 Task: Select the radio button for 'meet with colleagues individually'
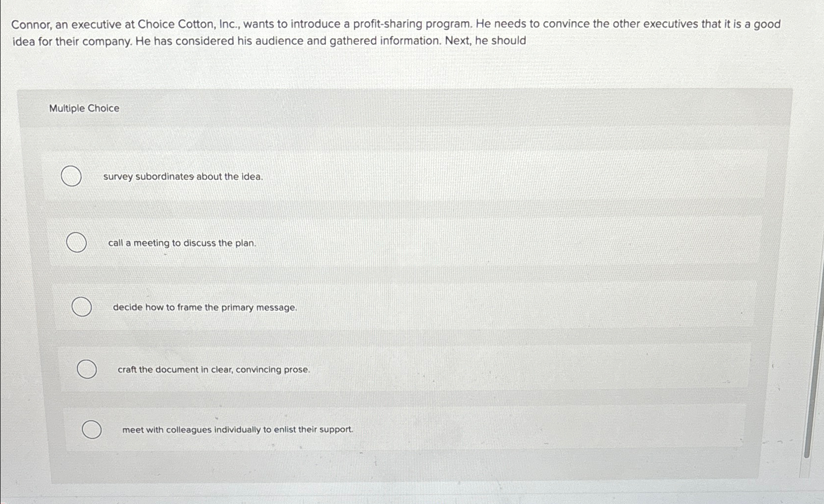coord(92,429)
